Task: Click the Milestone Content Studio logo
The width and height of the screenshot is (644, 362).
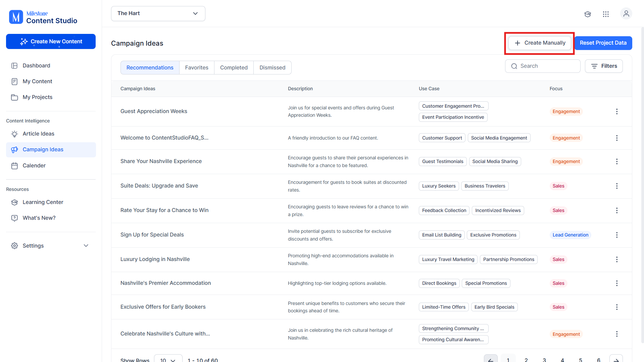Action: click(x=43, y=17)
